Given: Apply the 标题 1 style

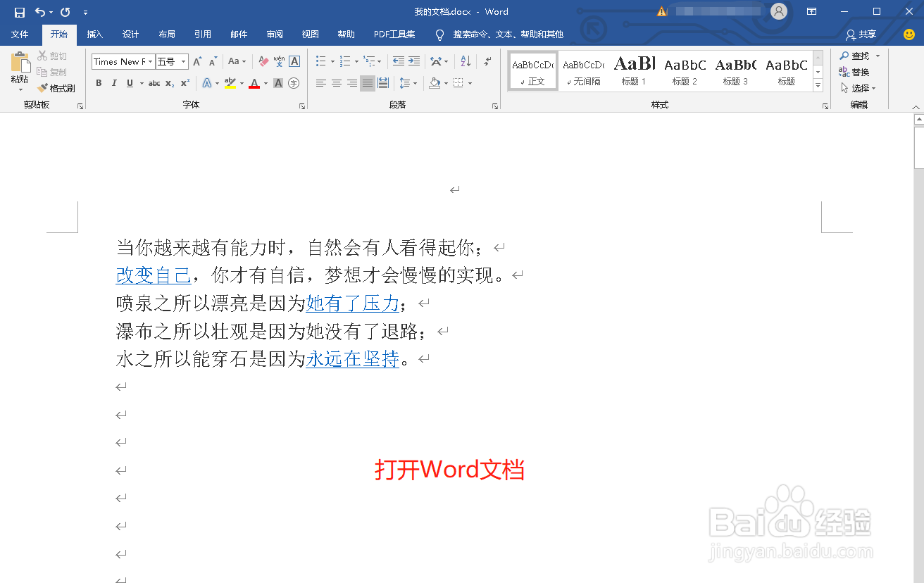Looking at the screenshot, I should coord(634,70).
